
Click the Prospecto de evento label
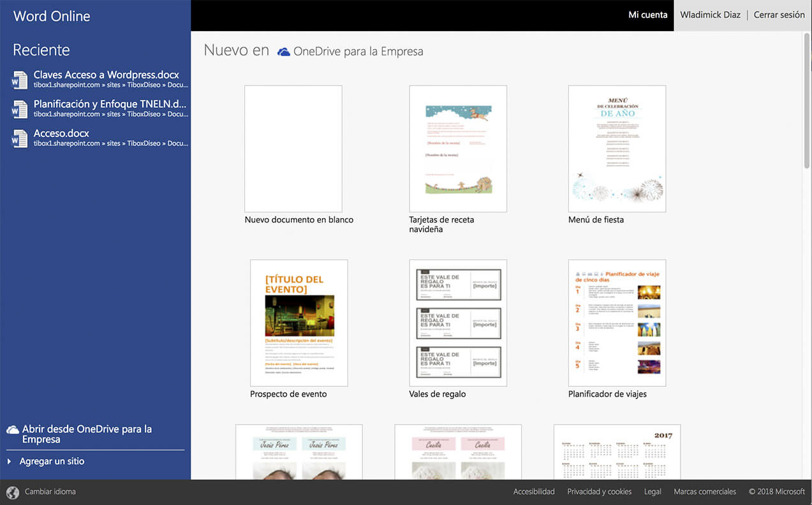288,394
